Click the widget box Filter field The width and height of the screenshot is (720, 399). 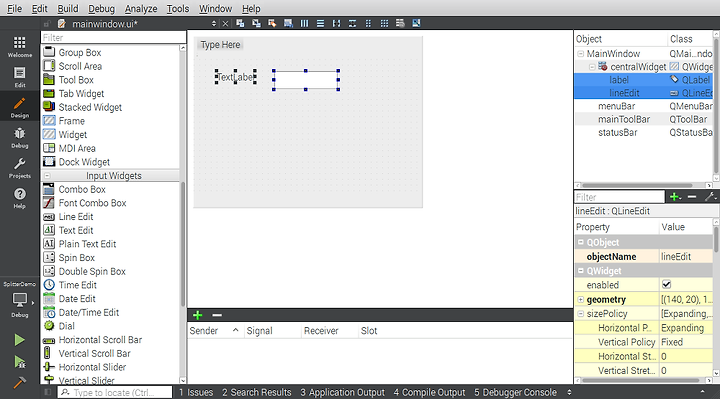(x=113, y=38)
